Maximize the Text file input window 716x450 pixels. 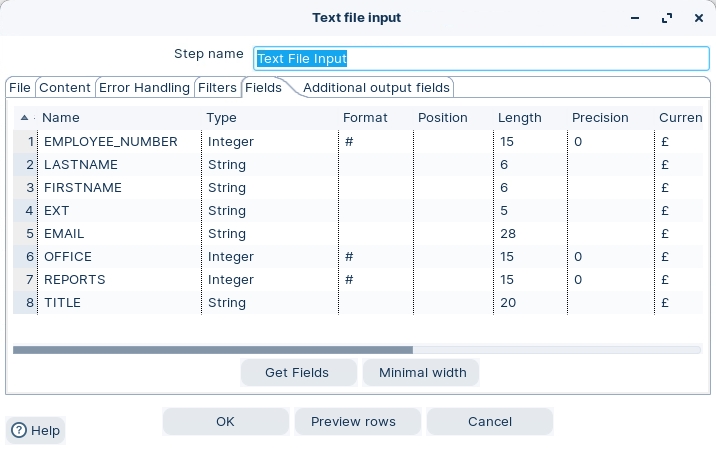667,18
